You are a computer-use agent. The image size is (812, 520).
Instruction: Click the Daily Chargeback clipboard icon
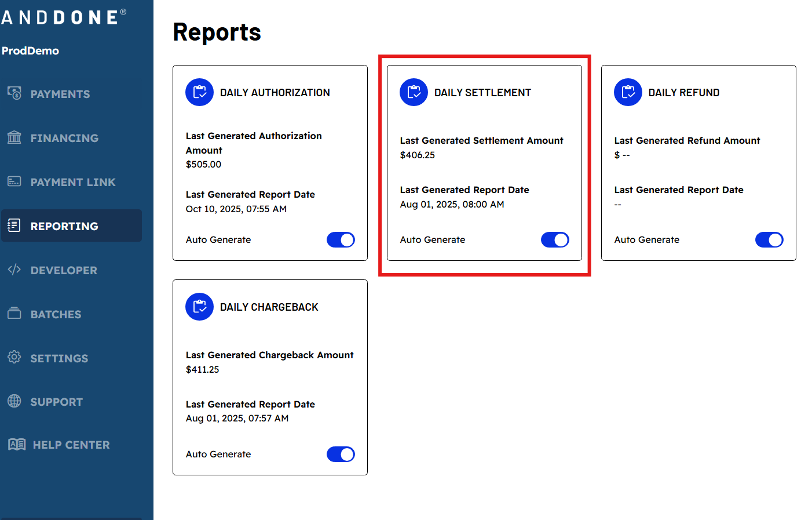[199, 307]
